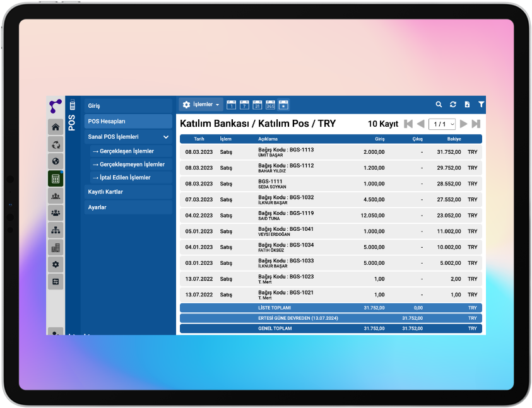Open the globe icon in sidebar

point(56,161)
